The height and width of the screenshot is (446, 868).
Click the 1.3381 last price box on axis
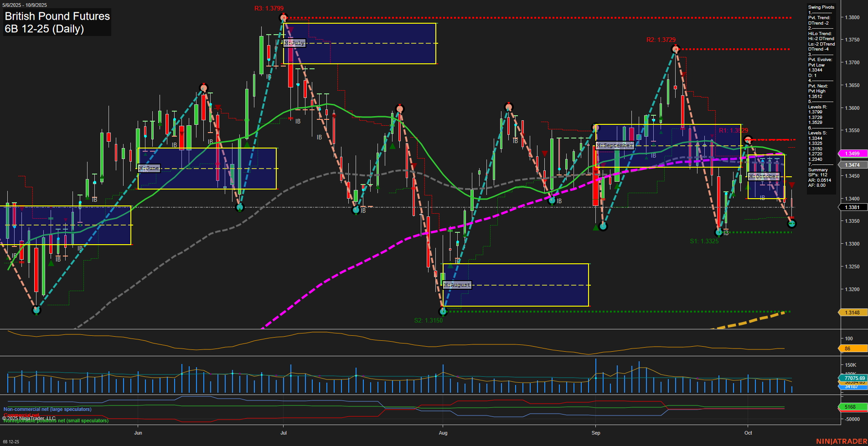(x=852, y=207)
